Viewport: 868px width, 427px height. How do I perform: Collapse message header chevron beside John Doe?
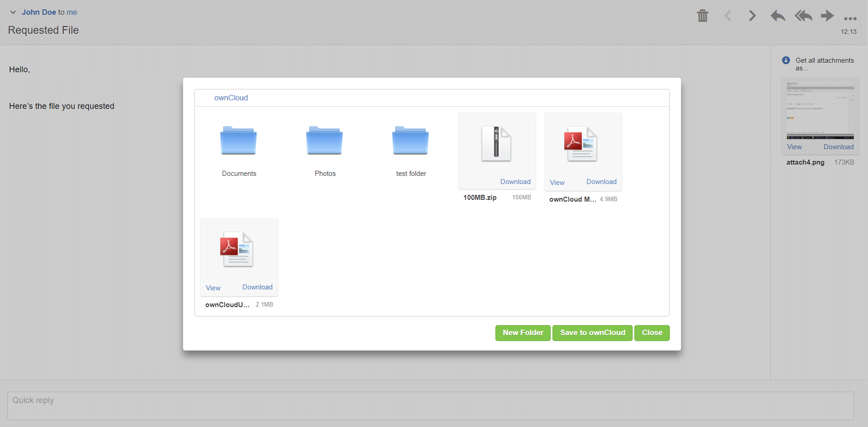point(13,12)
